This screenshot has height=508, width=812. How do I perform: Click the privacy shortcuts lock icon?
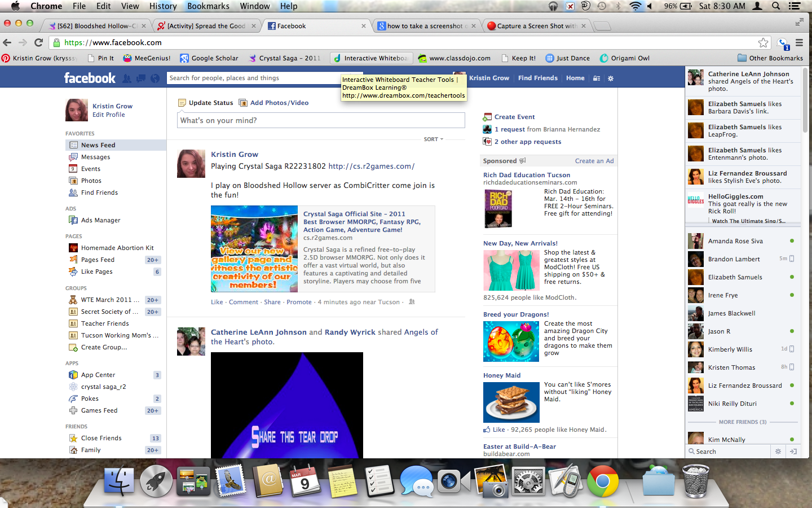tap(597, 78)
